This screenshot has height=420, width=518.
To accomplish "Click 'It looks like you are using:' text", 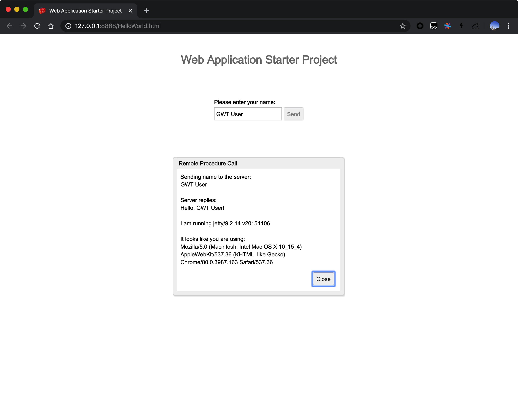I will click(213, 239).
